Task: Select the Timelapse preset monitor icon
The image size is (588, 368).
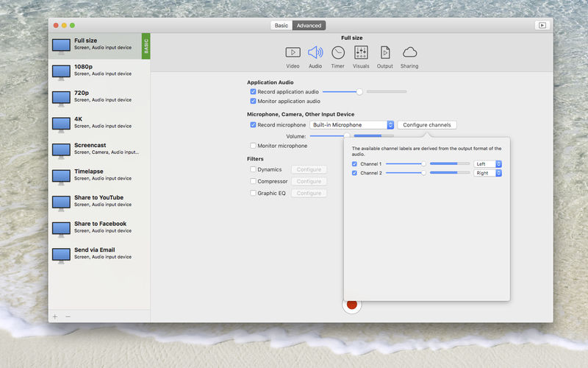Action: (x=61, y=177)
